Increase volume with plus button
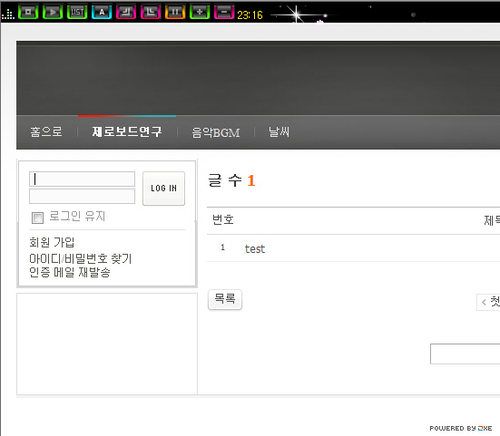 200,13
